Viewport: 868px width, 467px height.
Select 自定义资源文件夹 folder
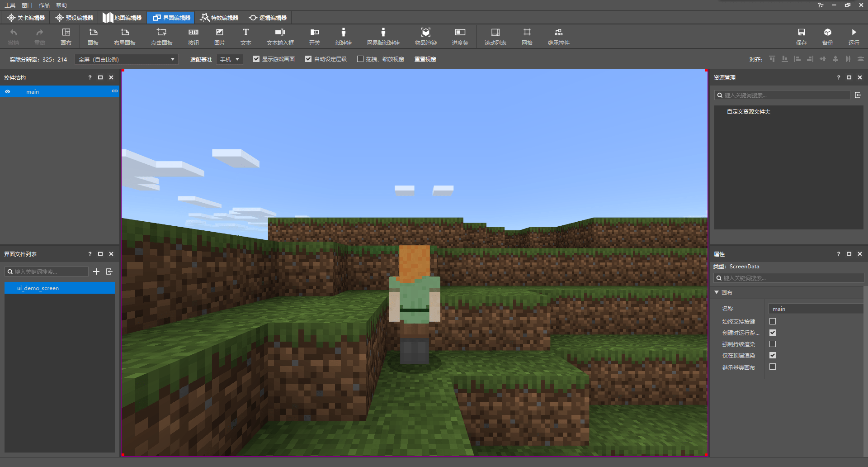click(748, 111)
